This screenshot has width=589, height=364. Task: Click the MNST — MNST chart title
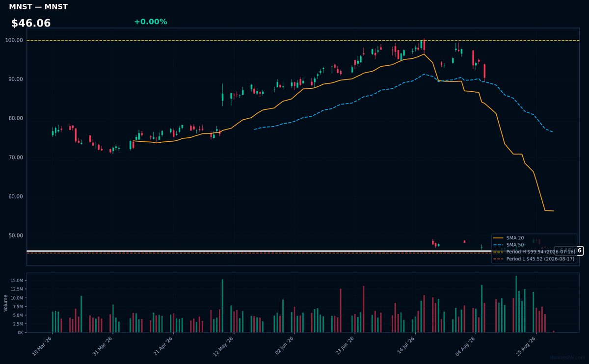pyautogui.click(x=38, y=7)
